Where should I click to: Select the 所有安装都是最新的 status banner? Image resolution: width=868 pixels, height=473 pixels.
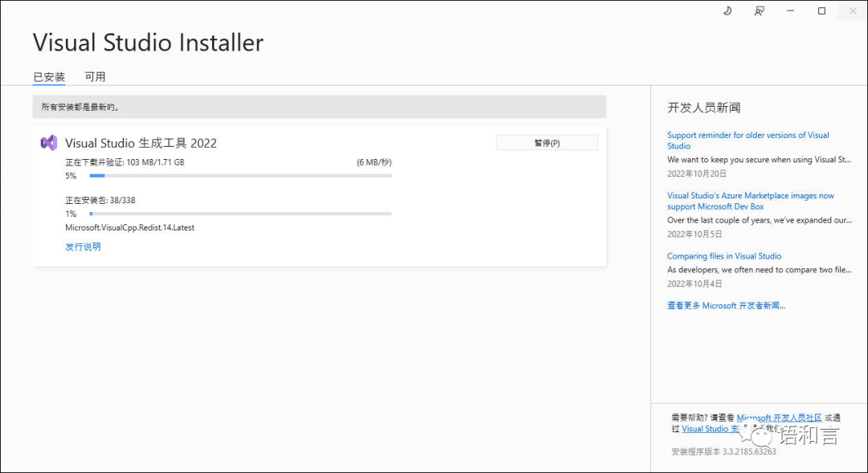(319, 107)
